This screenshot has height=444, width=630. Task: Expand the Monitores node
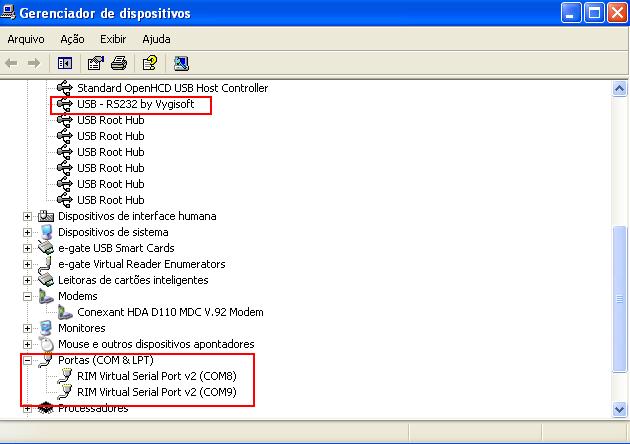click(27, 328)
